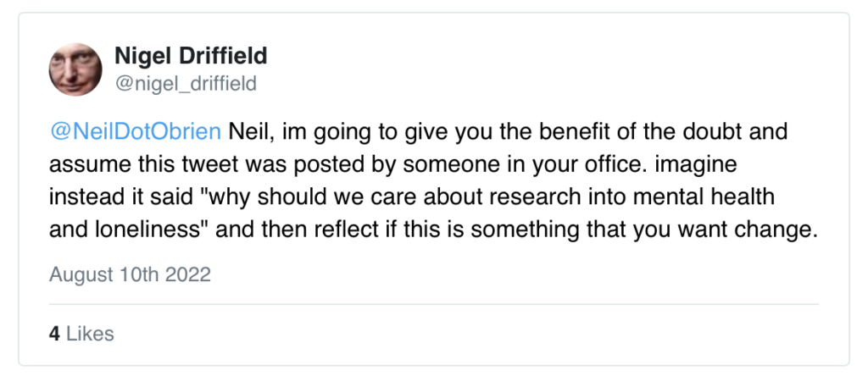
Task: Open the @NeilDotObrien mention link
Action: coord(136,132)
